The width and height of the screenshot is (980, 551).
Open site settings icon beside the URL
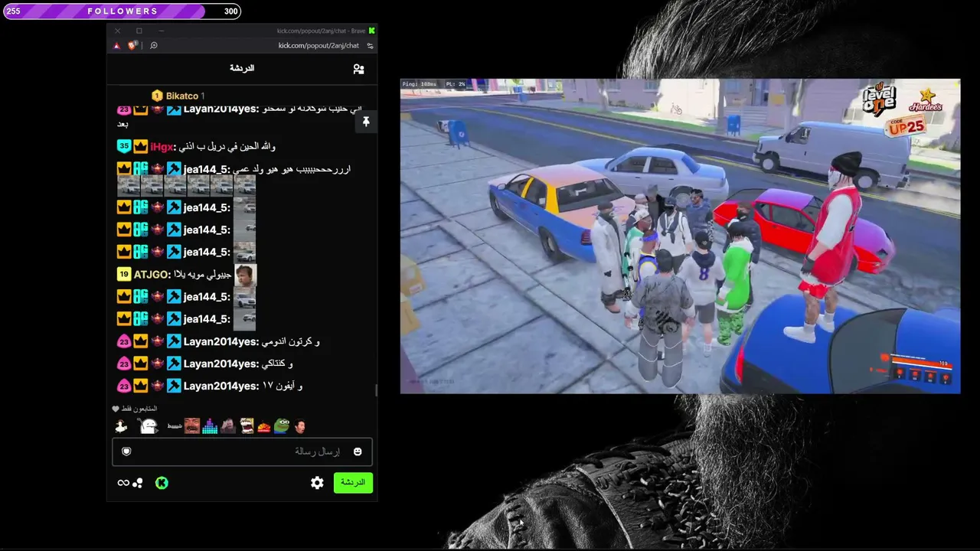tap(370, 45)
